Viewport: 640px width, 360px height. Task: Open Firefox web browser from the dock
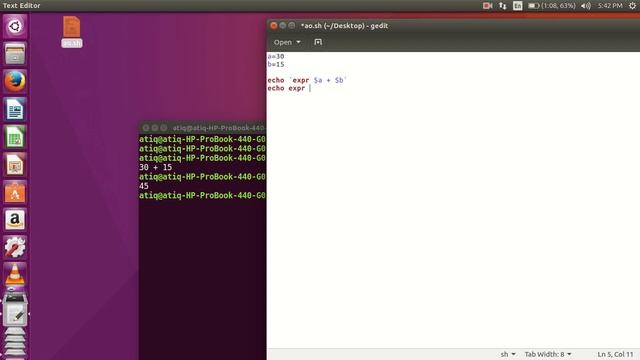click(15, 81)
